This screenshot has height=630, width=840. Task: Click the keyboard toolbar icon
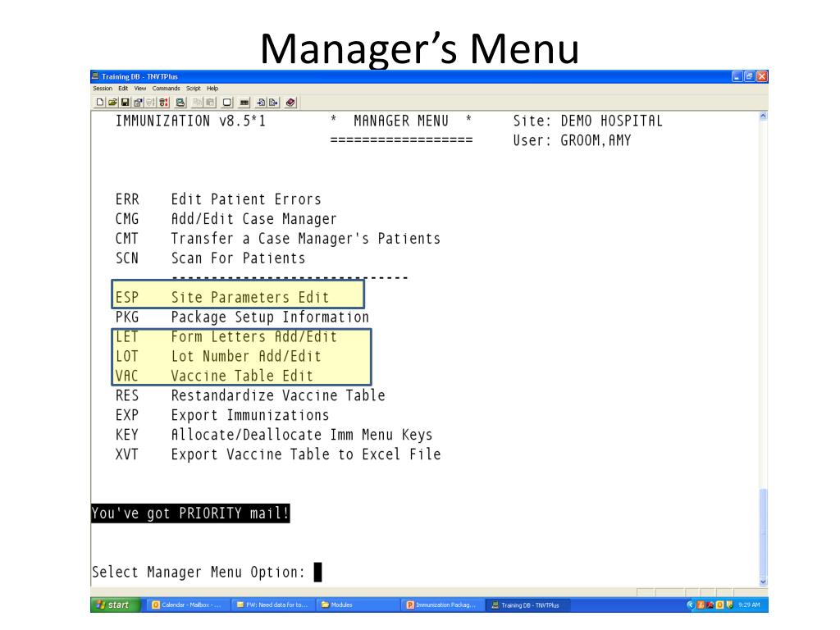[244, 103]
